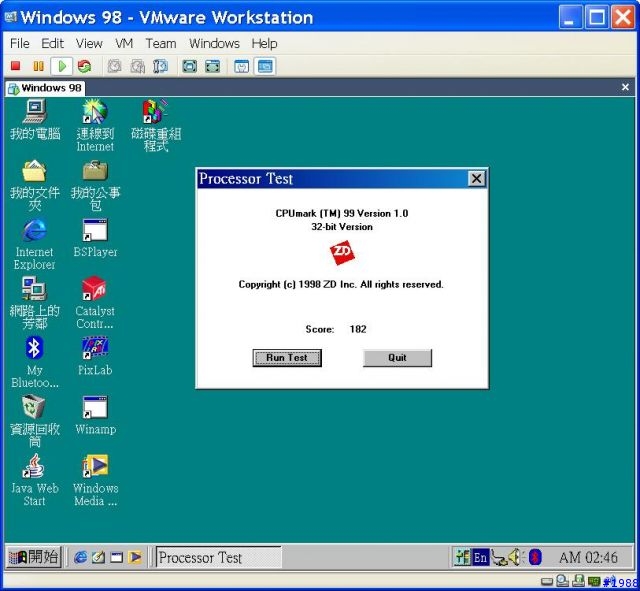Open the Help menu
This screenshot has height=591, width=640.
(264, 43)
